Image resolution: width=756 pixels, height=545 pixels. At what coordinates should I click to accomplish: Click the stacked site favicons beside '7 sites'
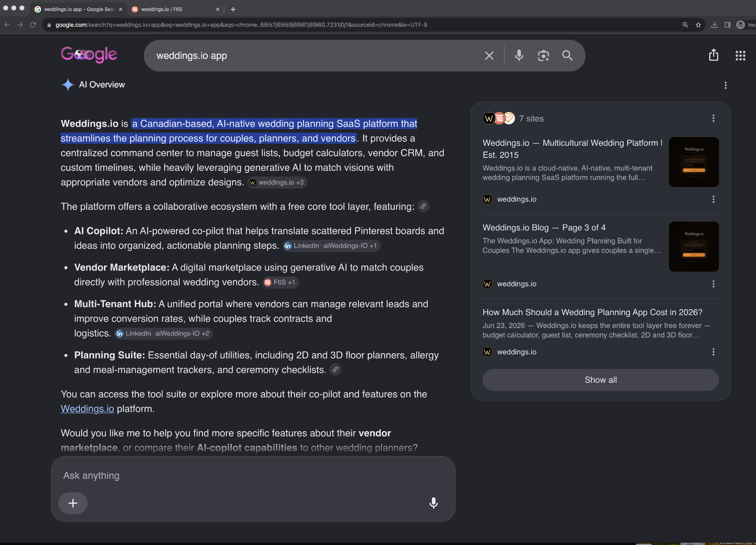(x=499, y=118)
